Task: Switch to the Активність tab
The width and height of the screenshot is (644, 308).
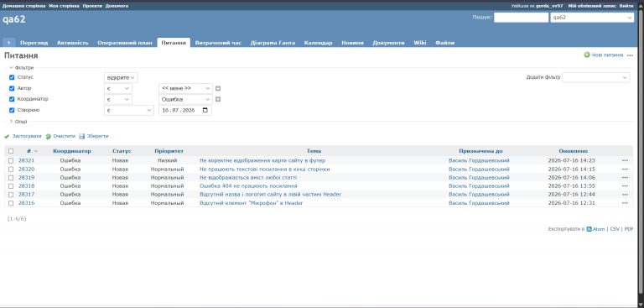Action: click(73, 43)
